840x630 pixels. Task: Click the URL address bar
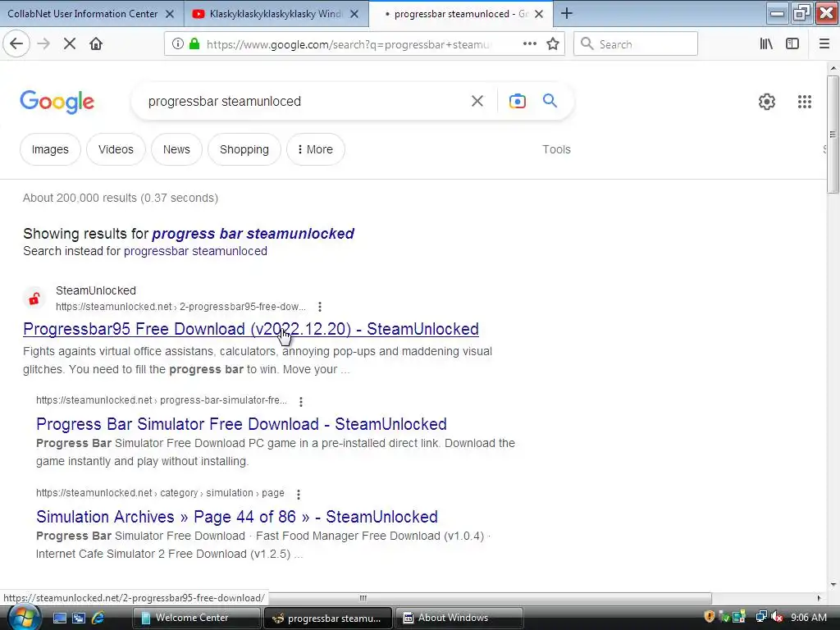[x=347, y=44]
